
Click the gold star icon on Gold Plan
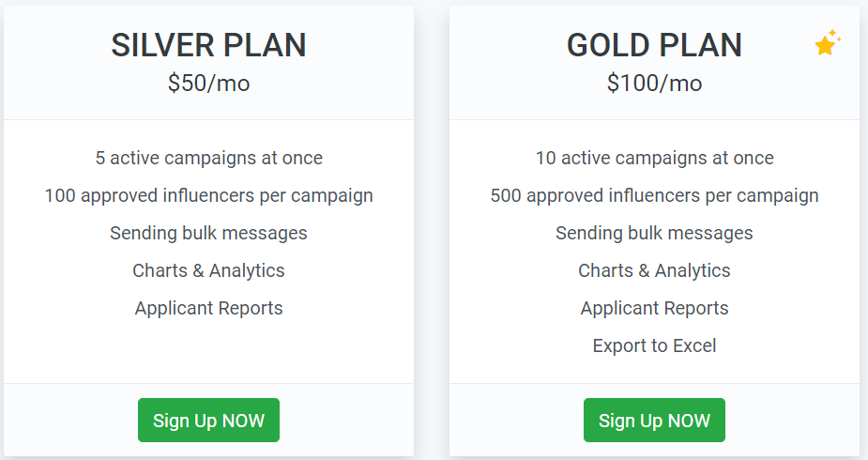(x=828, y=42)
